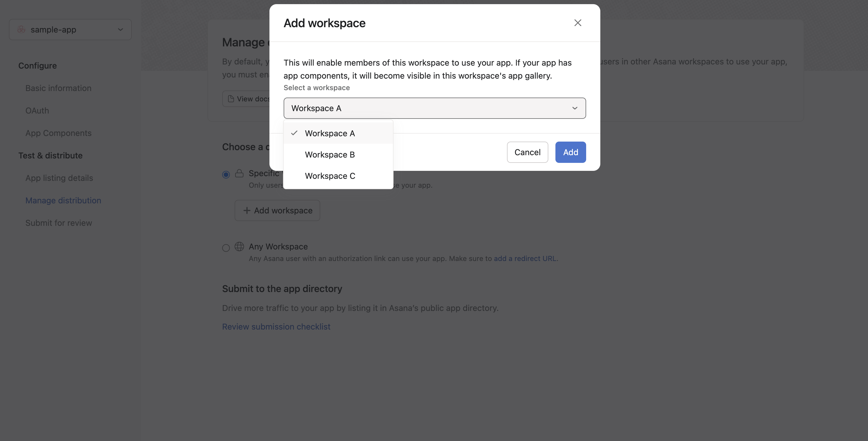The image size is (868, 441).
Task: Select the Specific workspaces radio button
Action: [226, 174]
